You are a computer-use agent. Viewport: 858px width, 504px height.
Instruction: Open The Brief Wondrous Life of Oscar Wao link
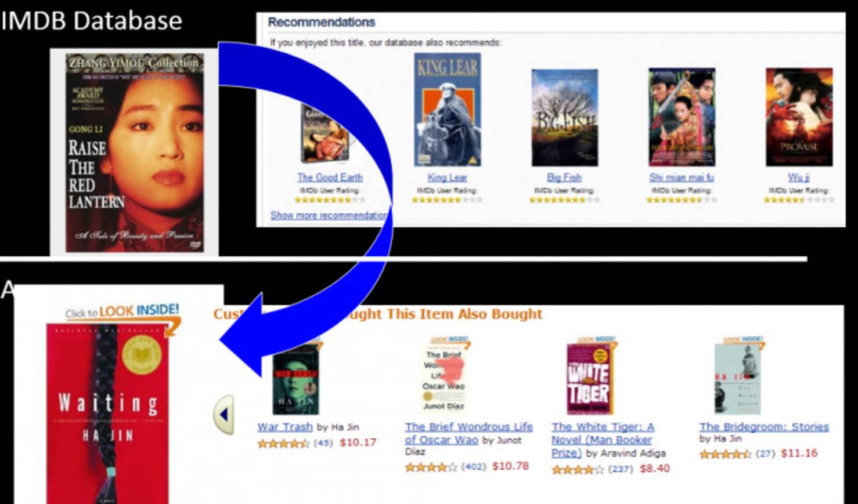pyautogui.click(x=468, y=433)
